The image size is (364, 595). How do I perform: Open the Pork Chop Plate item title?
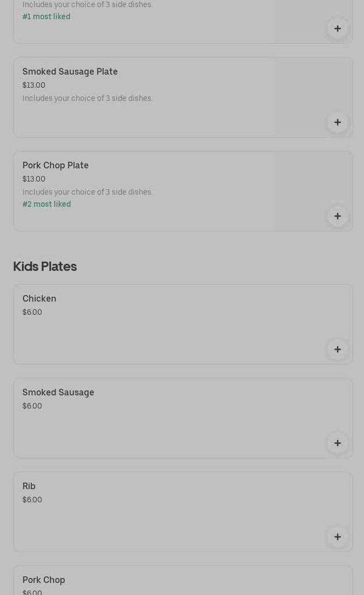pyautogui.click(x=55, y=166)
